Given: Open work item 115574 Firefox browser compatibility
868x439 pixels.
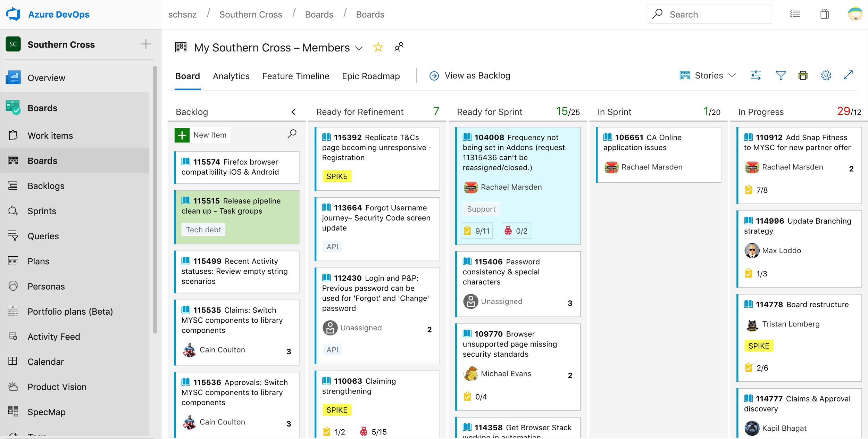Looking at the screenshot, I should [237, 167].
